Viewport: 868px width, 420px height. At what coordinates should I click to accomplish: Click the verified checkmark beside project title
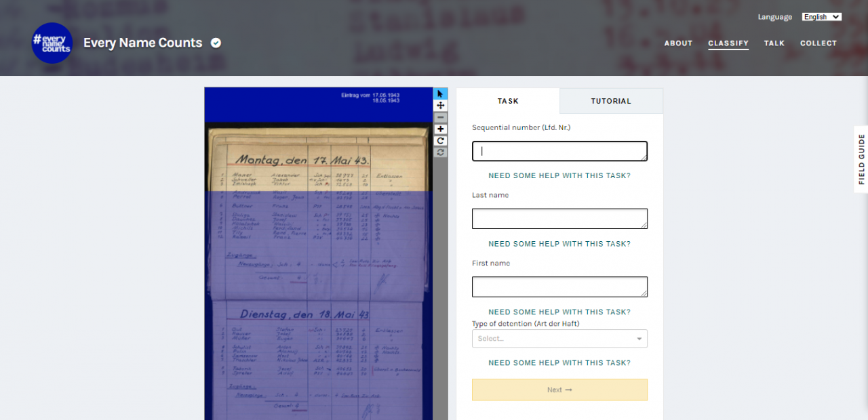(x=216, y=43)
